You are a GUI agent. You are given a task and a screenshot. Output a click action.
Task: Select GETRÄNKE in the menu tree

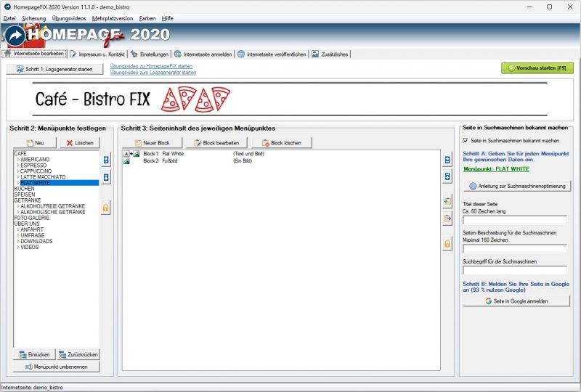[x=28, y=200]
